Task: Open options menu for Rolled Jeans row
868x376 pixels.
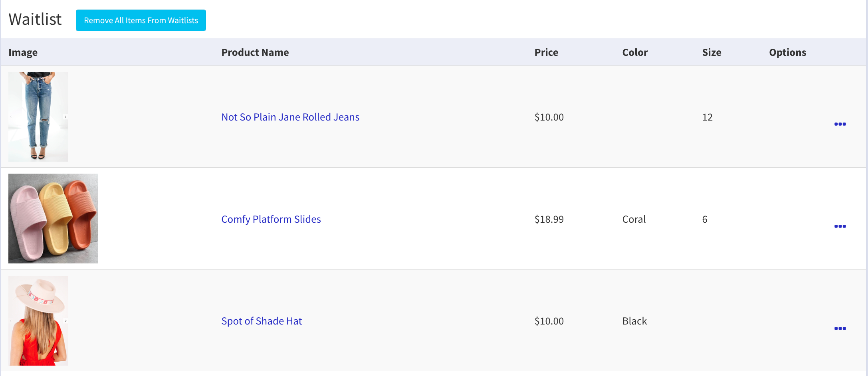Action: 840,124
